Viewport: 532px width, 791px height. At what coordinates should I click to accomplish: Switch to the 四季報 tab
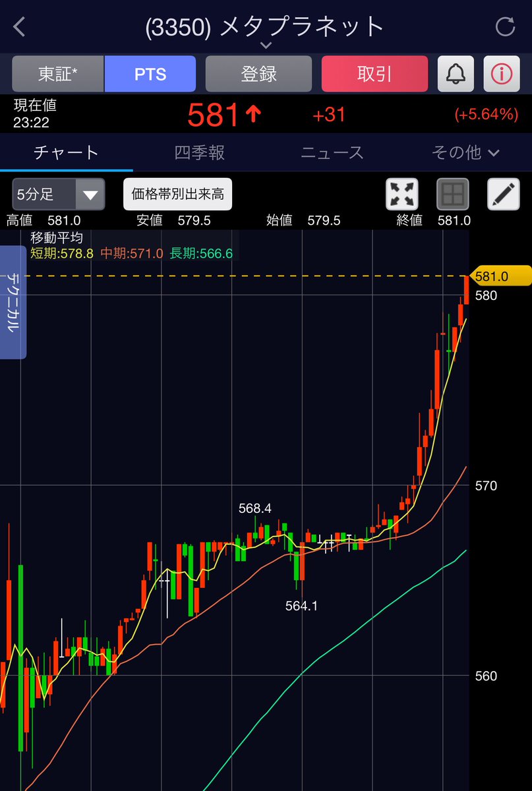(200, 153)
